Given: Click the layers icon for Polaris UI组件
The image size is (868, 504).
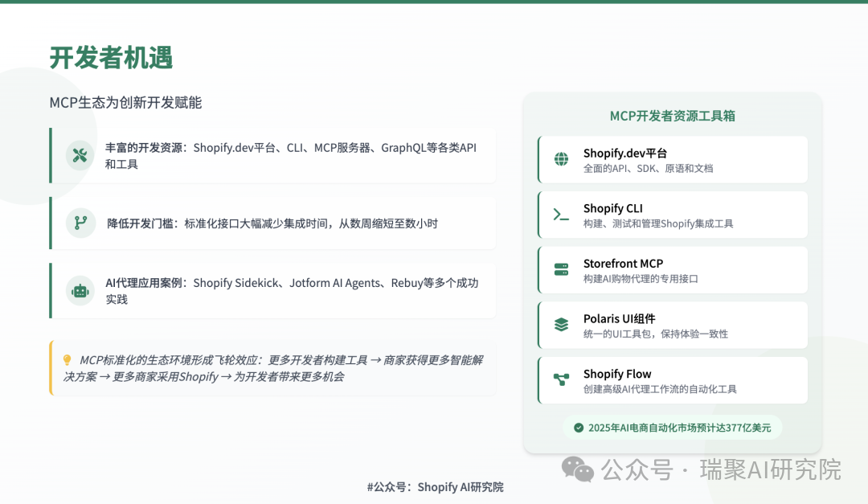Looking at the screenshot, I should (x=561, y=325).
